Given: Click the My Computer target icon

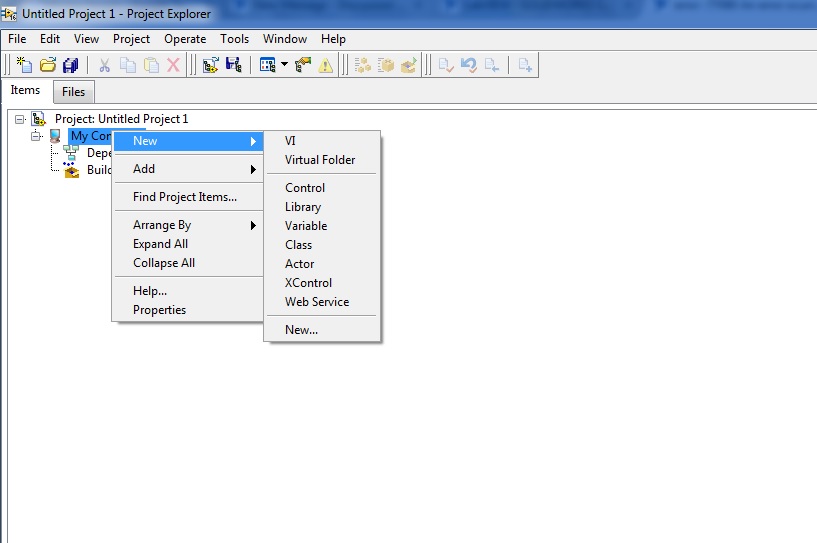Looking at the screenshot, I should tap(55, 136).
